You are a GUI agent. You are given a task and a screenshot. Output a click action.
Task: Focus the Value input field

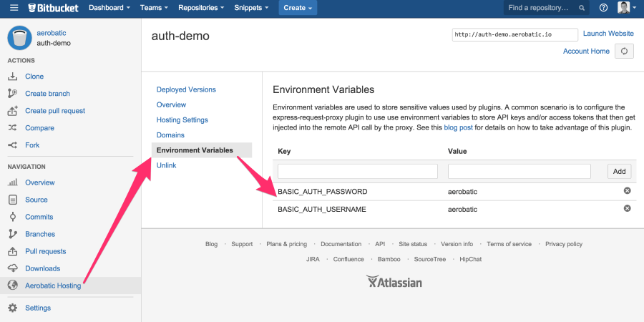519,171
